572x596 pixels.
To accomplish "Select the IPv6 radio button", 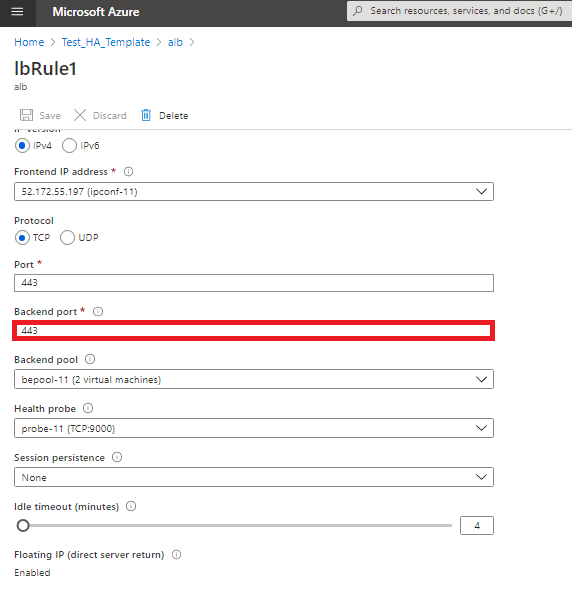I will pos(69,146).
